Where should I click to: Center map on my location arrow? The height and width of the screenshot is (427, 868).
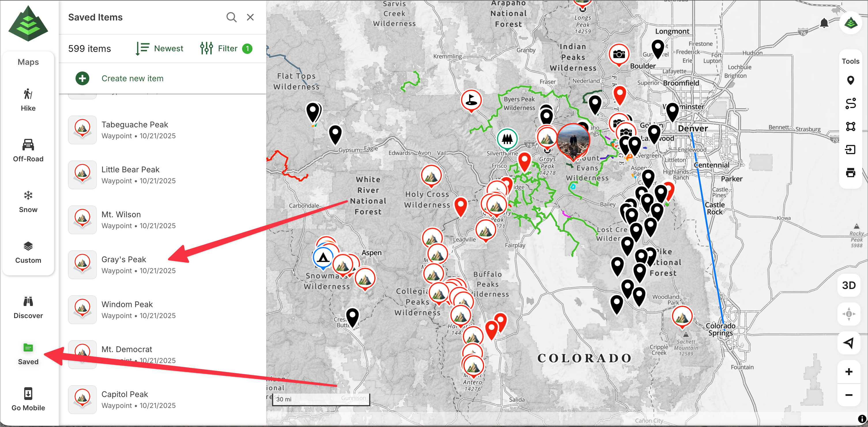848,343
